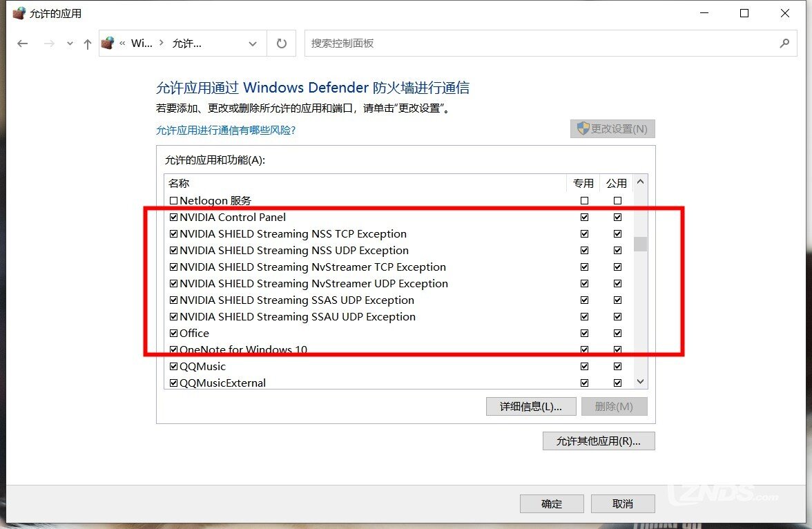The height and width of the screenshot is (529, 812).
Task: Navigate to the Wi... breadcrumb
Action: (x=142, y=44)
